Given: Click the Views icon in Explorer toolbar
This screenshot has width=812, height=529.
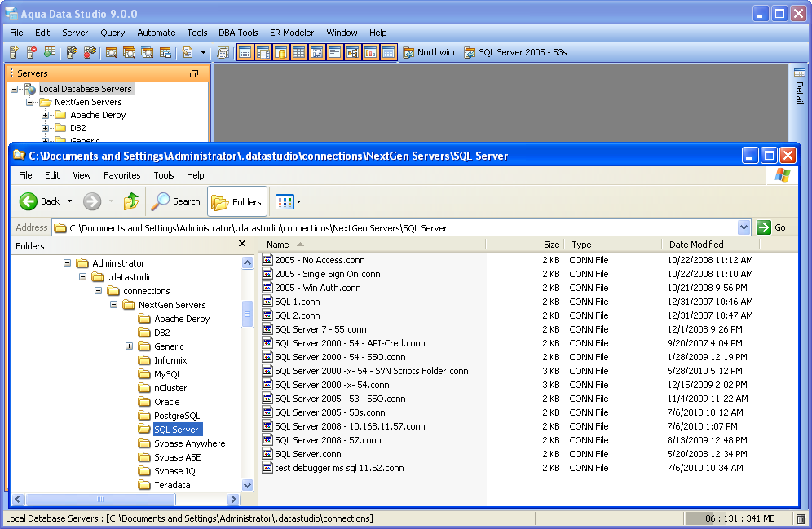Looking at the screenshot, I should 285,202.
